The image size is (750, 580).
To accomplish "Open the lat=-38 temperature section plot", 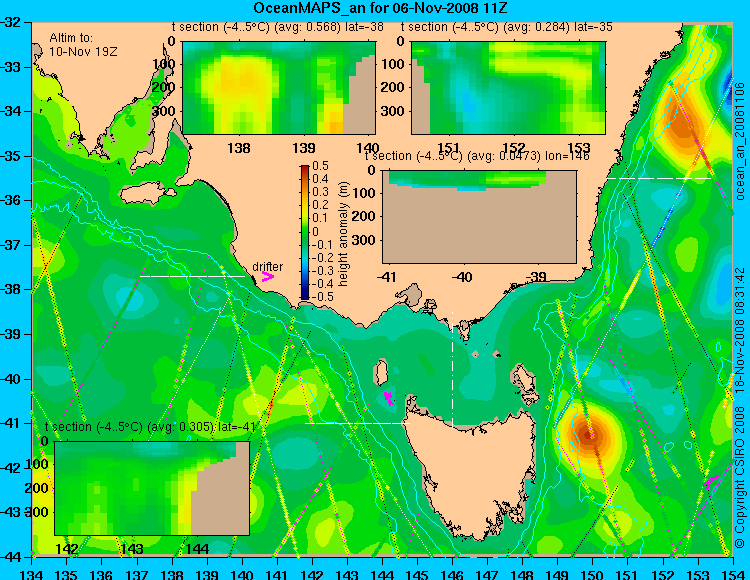I will [279, 88].
